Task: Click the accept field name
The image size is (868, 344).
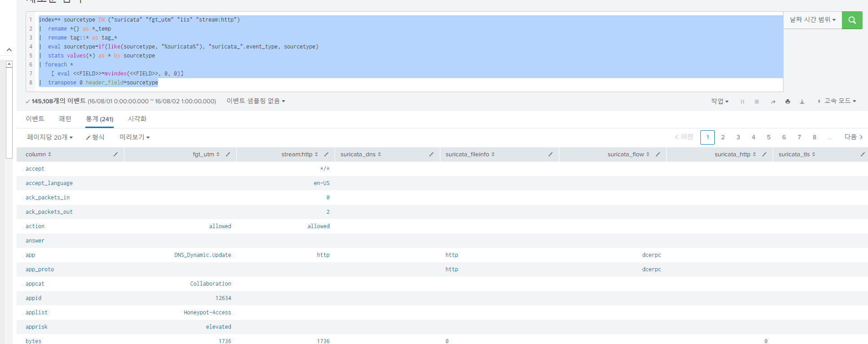Action: point(35,169)
